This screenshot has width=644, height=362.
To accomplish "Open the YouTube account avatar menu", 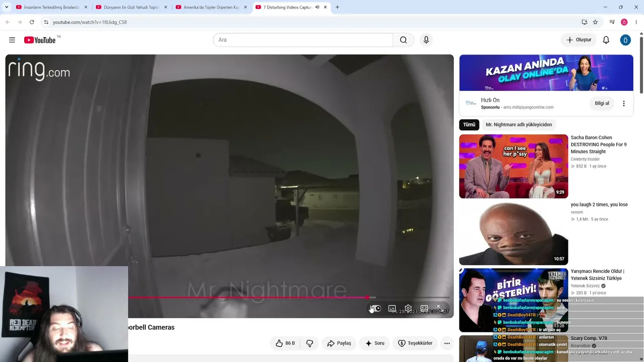I will point(625,40).
